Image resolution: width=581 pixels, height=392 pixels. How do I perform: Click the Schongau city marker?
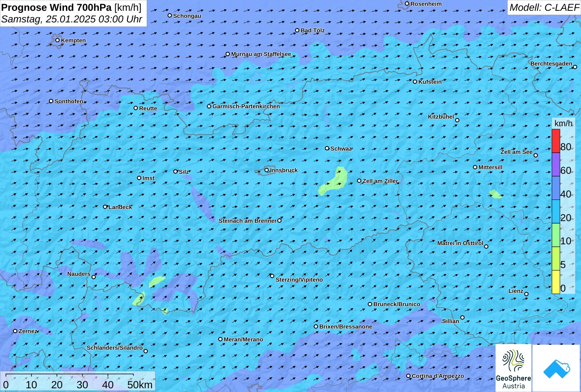click(170, 15)
